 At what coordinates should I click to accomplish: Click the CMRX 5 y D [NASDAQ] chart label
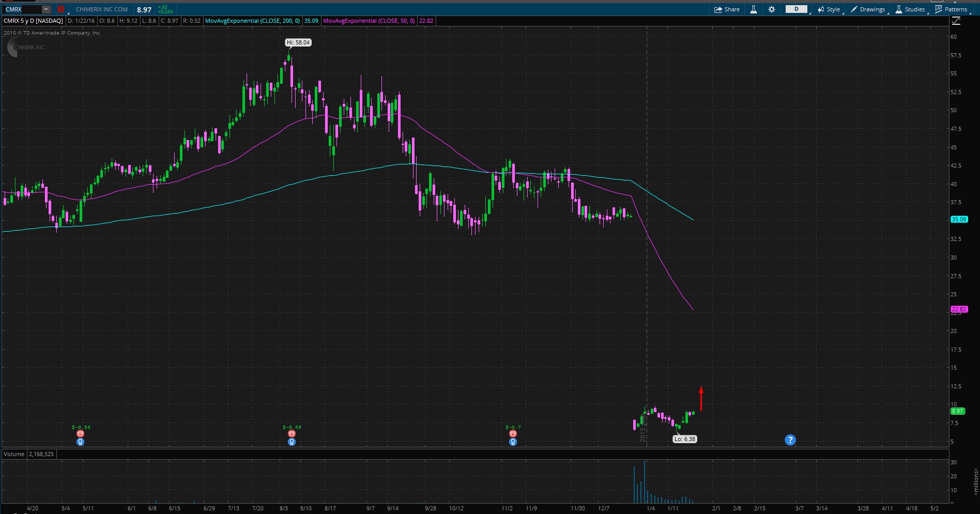click(33, 21)
